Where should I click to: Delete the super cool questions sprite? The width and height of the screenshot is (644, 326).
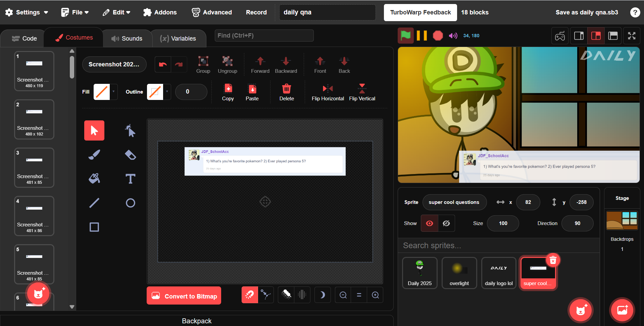(x=553, y=260)
